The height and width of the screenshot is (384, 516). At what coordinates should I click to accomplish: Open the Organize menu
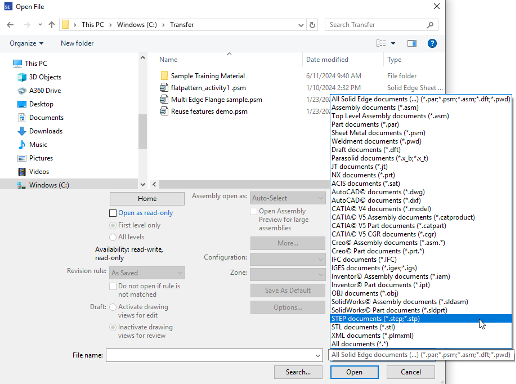click(26, 43)
